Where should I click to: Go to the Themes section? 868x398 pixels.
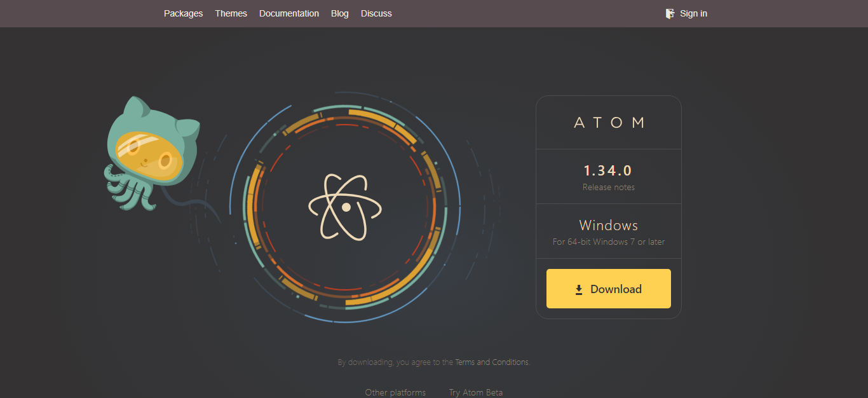pyautogui.click(x=231, y=13)
